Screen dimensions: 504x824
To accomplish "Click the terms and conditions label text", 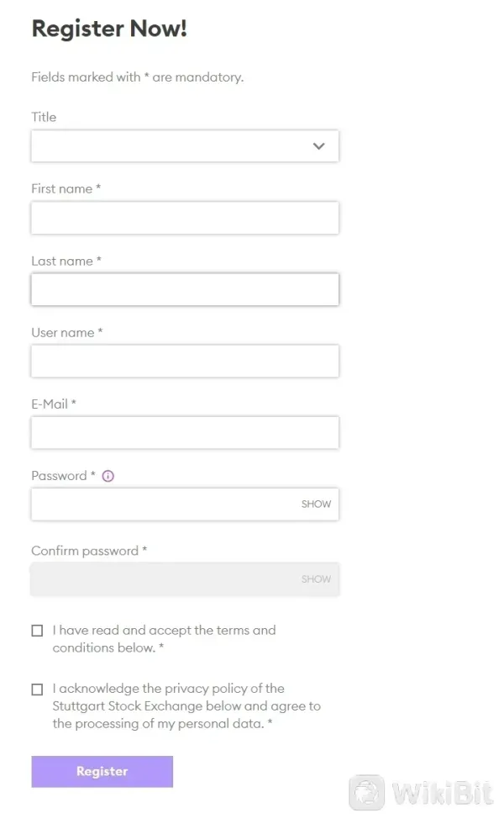I will click(x=164, y=639).
